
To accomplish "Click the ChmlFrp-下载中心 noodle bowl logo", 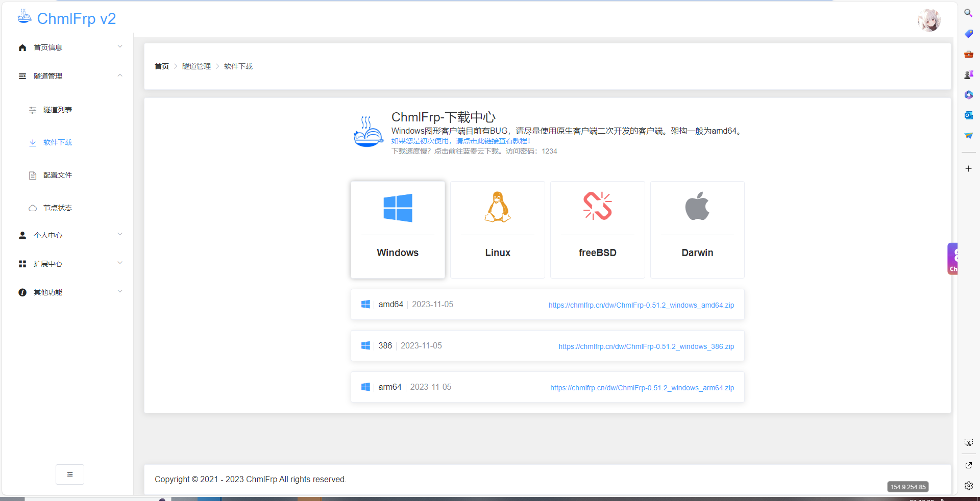I will (369, 132).
